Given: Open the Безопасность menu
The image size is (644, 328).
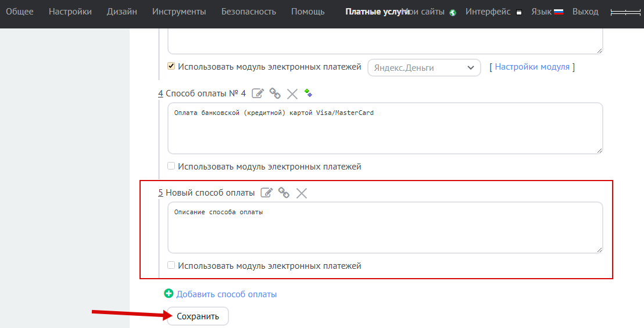Looking at the screenshot, I should click(x=248, y=12).
